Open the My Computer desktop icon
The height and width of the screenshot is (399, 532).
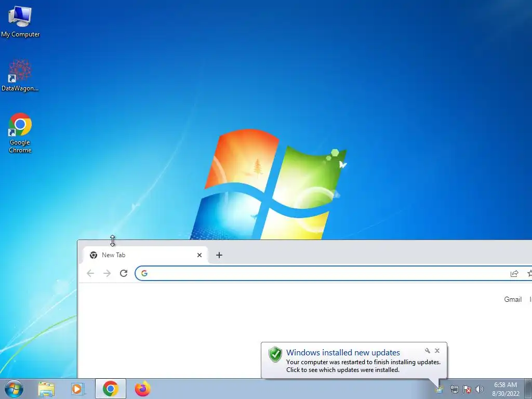click(20, 21)
